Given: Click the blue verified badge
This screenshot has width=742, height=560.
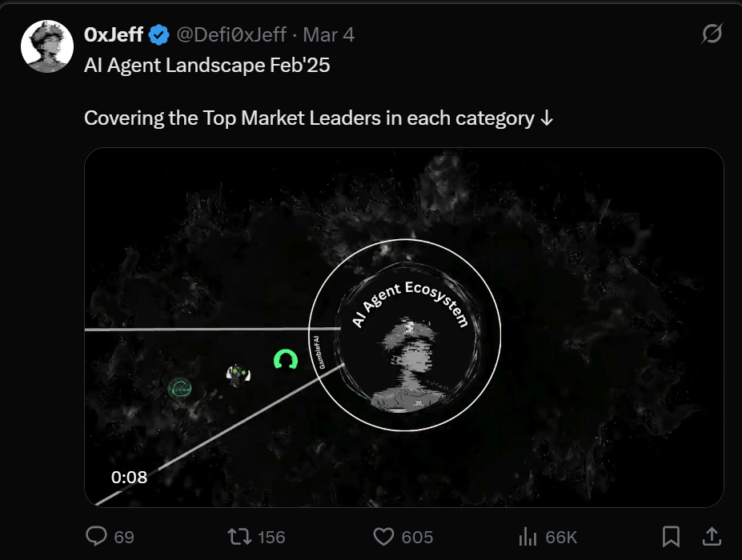Looking at the screenshot, I should (159, 34).
